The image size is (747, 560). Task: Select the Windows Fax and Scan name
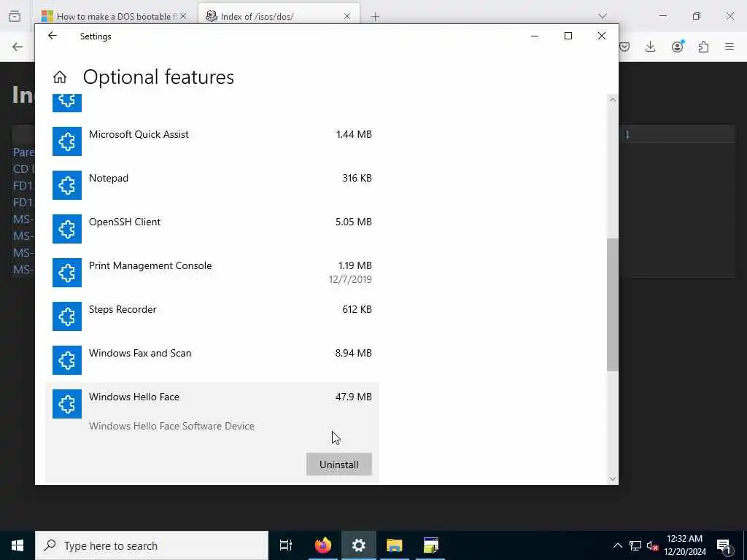[x=140, y=354]
